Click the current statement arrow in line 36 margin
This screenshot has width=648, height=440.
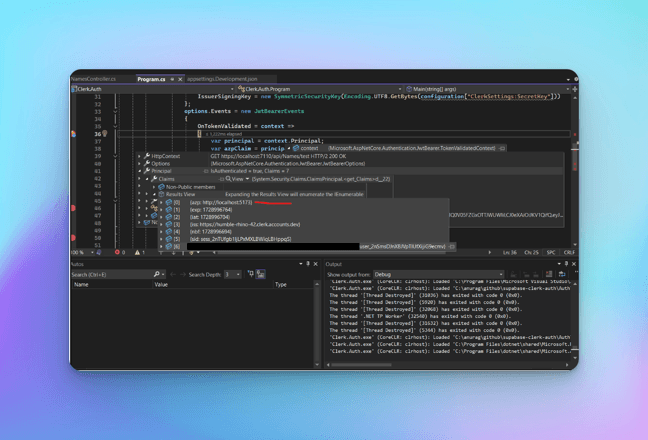click(73, 133)
